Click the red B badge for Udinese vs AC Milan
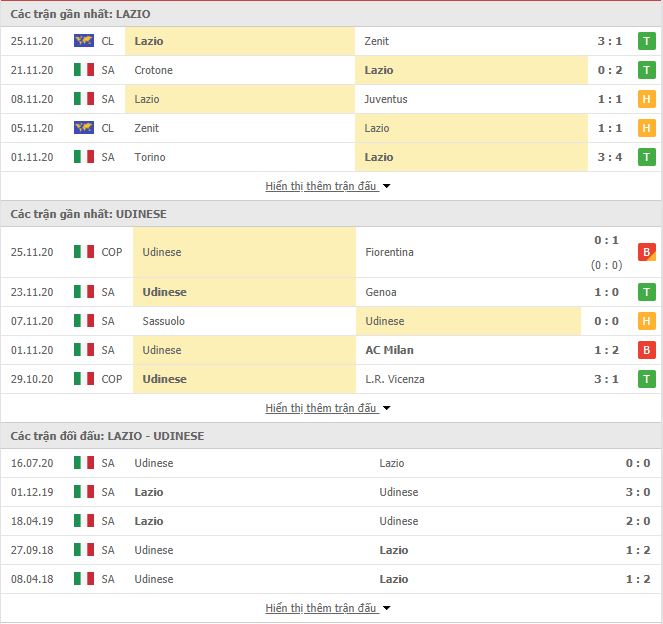Image resolution: width=663 pixels, height=624 pixels. click(647, 350)
